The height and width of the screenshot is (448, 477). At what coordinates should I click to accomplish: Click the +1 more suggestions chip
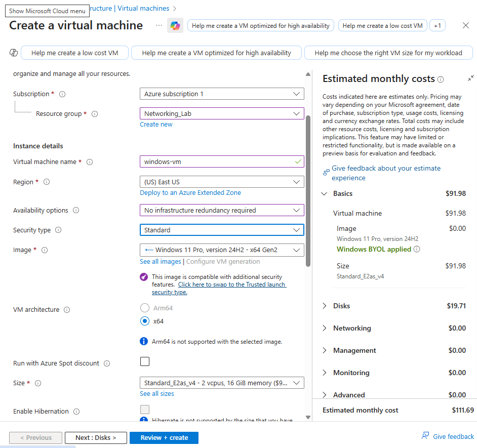tap(438, 25)
